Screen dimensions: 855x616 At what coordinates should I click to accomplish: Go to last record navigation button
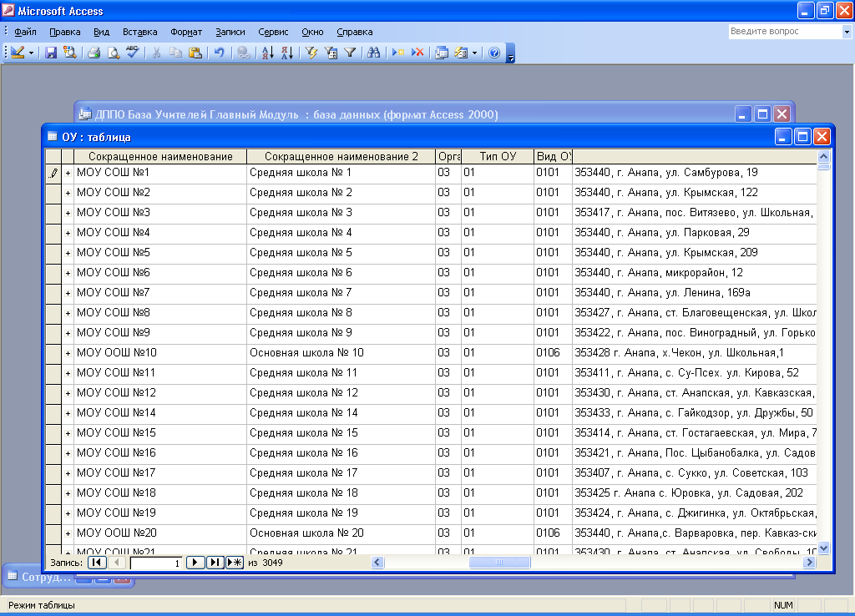pos(215,563)
